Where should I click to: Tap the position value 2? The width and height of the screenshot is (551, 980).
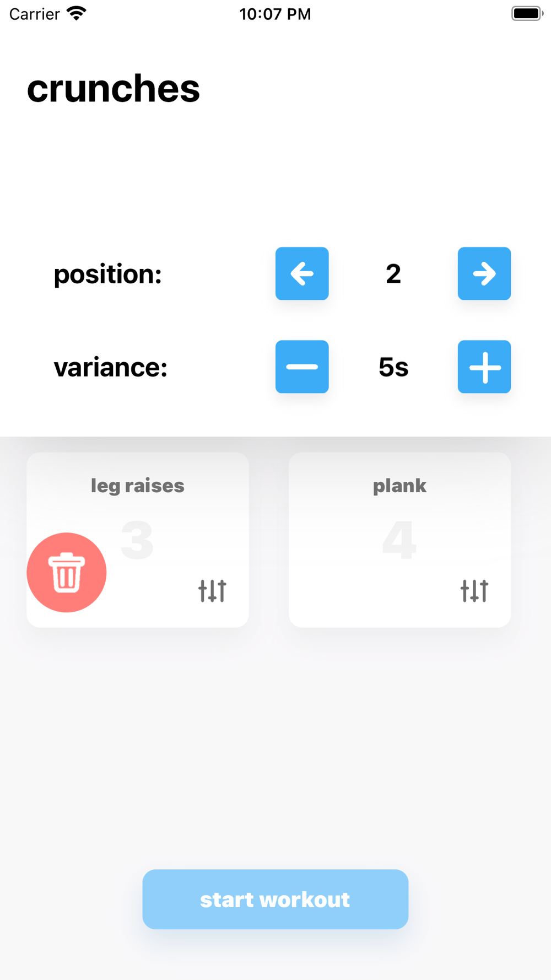tap(393, 273)
